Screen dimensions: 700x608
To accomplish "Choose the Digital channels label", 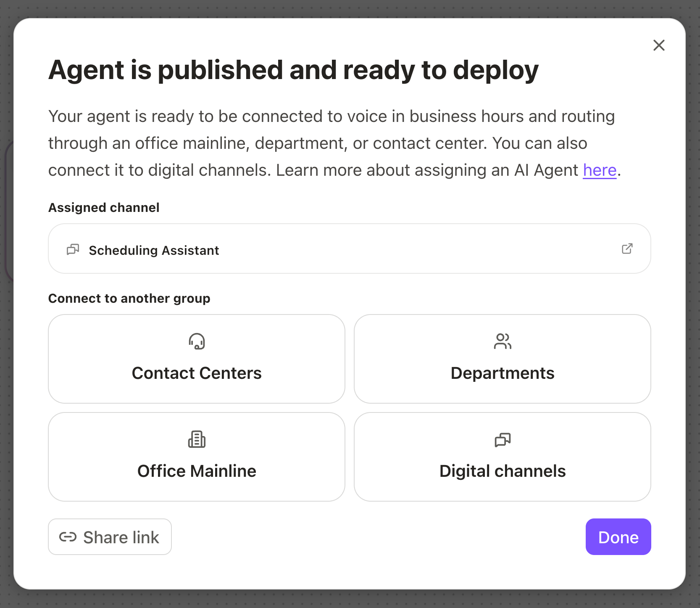I will (x=503, y=471).
